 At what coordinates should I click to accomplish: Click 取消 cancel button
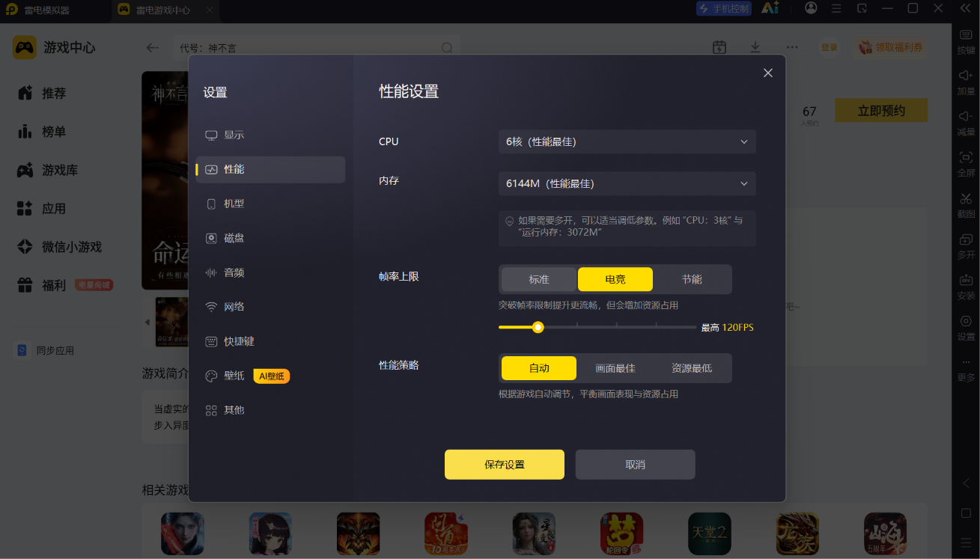click(x=635, y=464)
